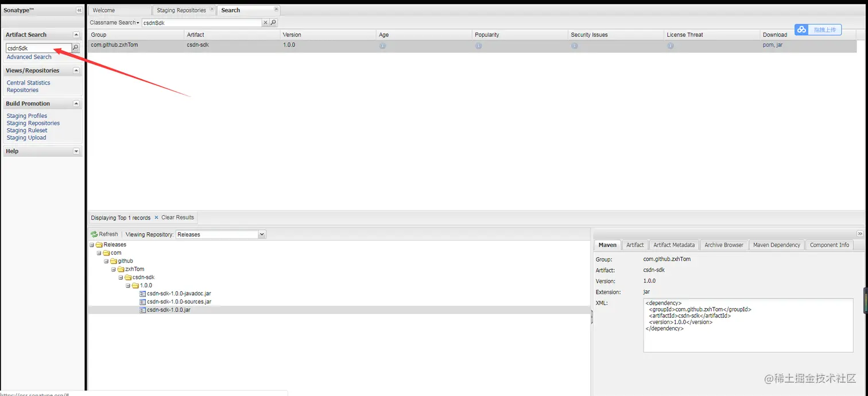
Task: Open Staging Ruleset
Action: 27,130
